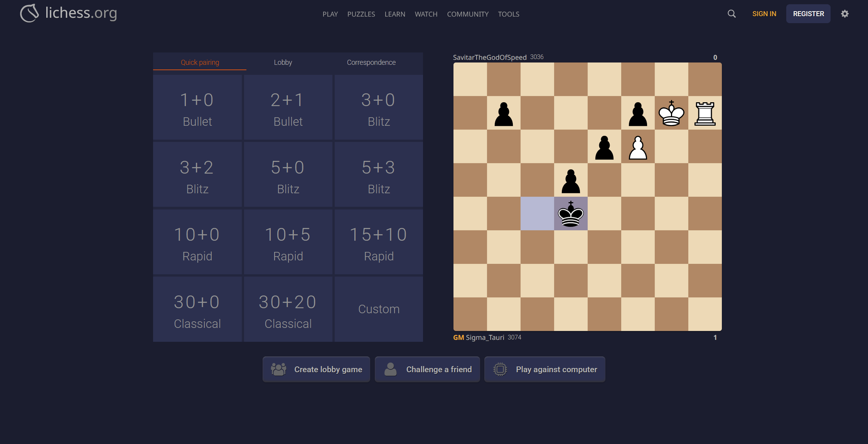Open the SavitarTheGodOfSpeed player profile link

(489, 57)
